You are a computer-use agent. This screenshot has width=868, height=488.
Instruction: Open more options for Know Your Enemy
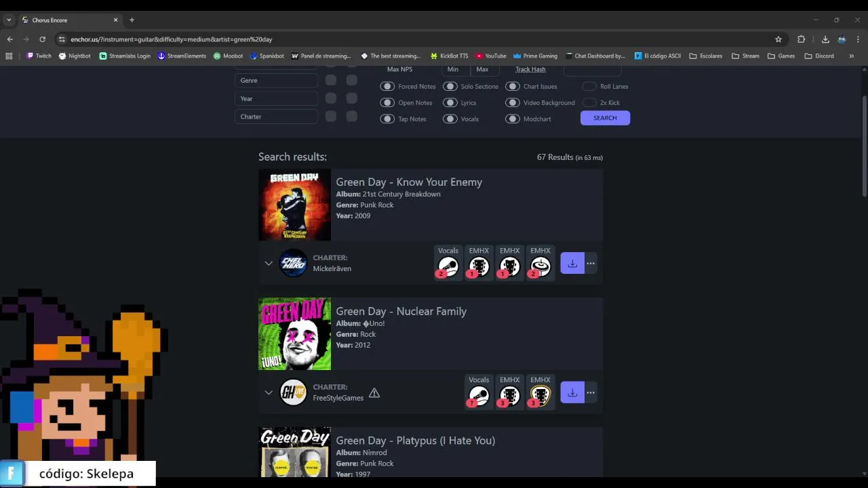coord(591,263)
